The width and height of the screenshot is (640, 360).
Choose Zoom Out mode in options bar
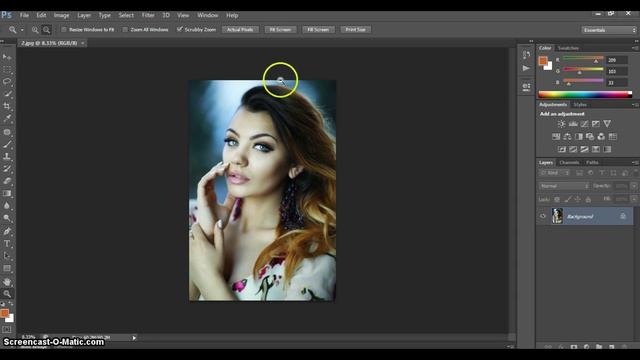tap(47, 30)
